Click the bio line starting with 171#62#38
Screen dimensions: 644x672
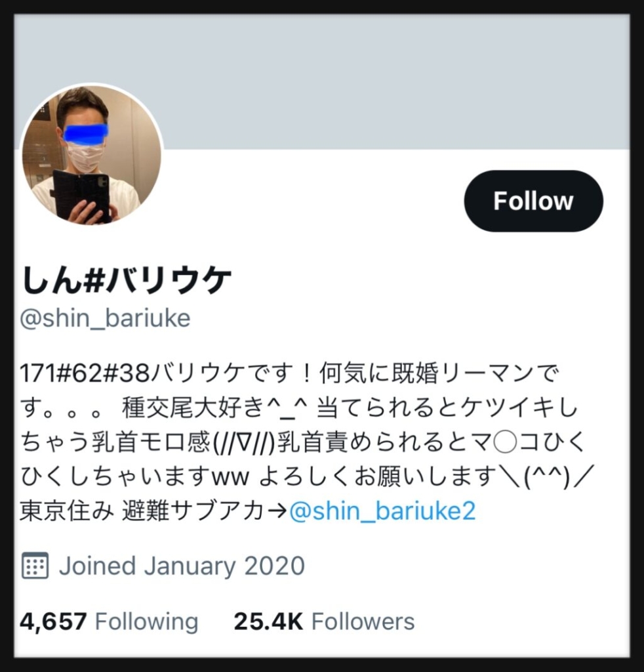point(289,373)
